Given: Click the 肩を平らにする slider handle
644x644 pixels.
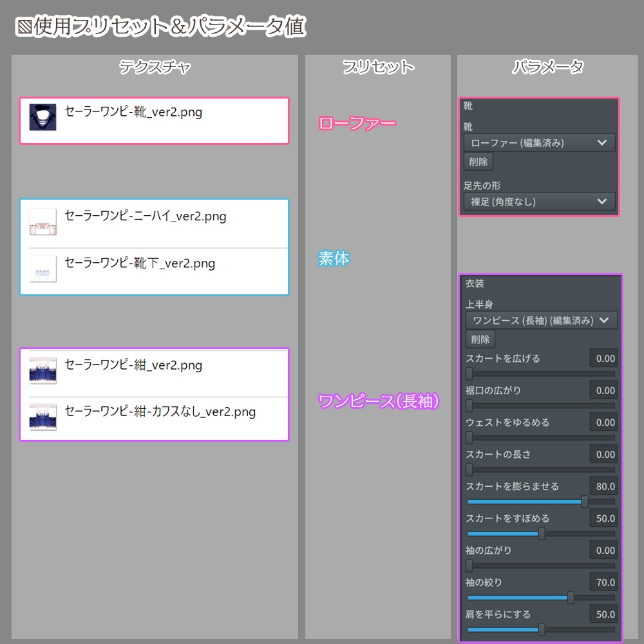Looking at the screenshot, I should 543,629.
